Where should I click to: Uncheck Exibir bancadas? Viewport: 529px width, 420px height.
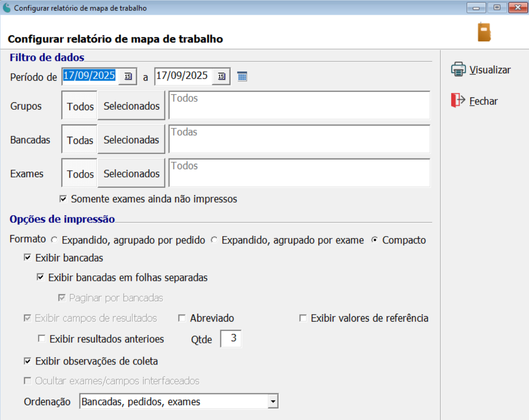click(x=28, y=258)
